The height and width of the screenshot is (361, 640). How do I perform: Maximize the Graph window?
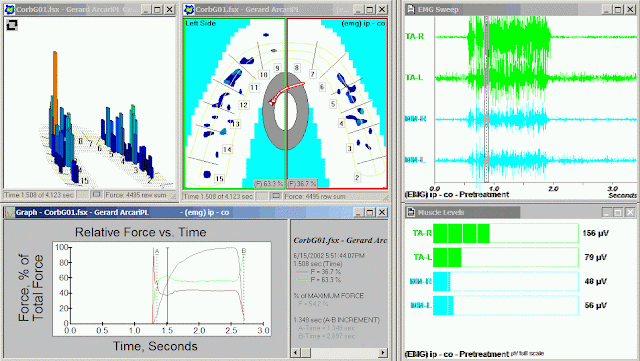(370, 212)
